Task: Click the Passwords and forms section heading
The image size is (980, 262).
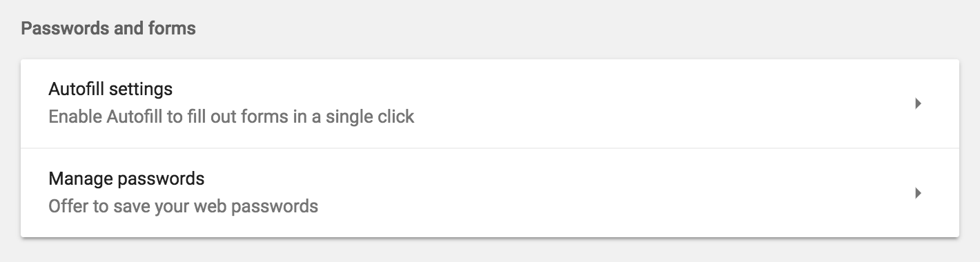Action: (108, 29)
